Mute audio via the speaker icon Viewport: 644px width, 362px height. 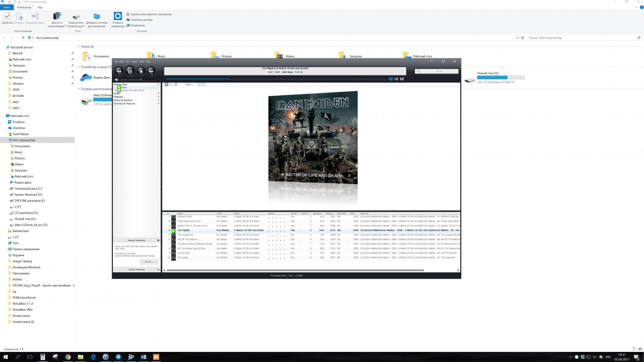coord(117,80)
